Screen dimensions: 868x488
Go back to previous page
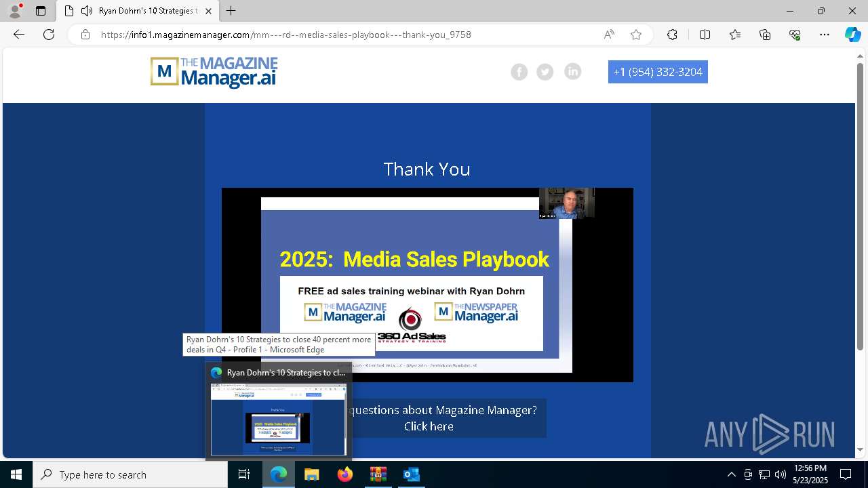pos(19,35)
